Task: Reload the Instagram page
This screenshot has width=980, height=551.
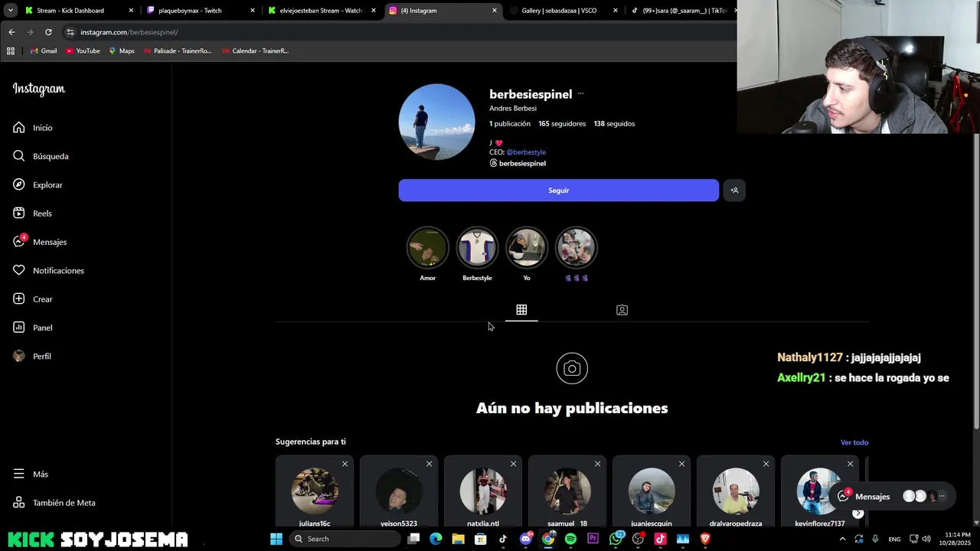Action: click(x=48, y=32)
